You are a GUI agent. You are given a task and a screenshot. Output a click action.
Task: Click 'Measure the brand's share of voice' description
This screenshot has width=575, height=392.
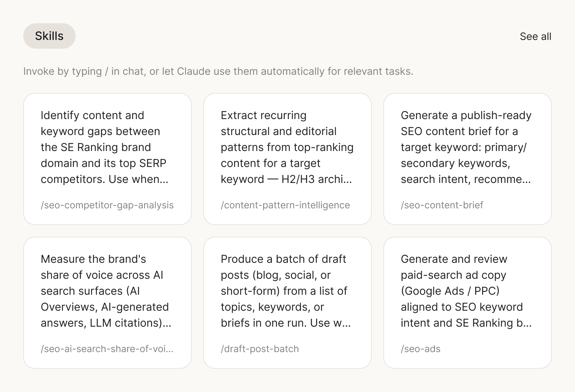tap(106, 291)
